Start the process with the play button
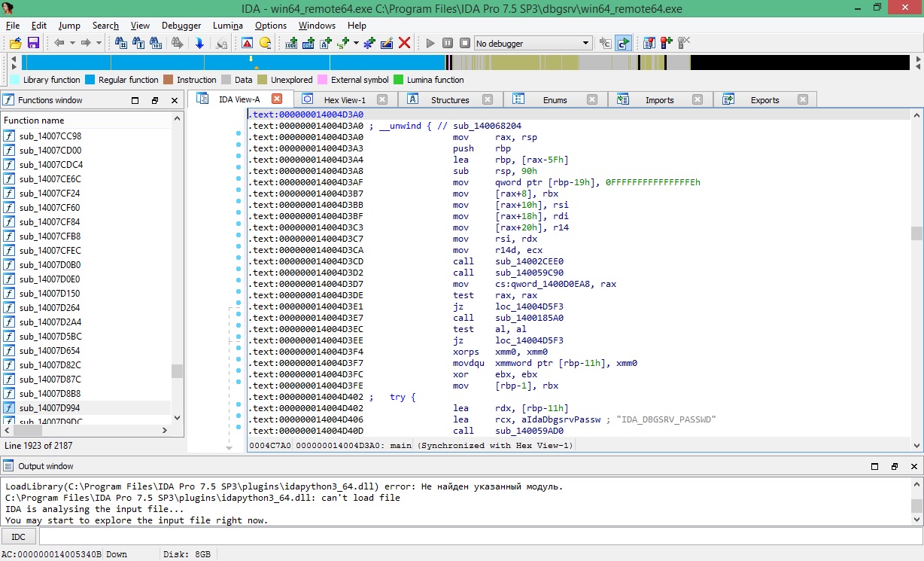 [430, 44]
